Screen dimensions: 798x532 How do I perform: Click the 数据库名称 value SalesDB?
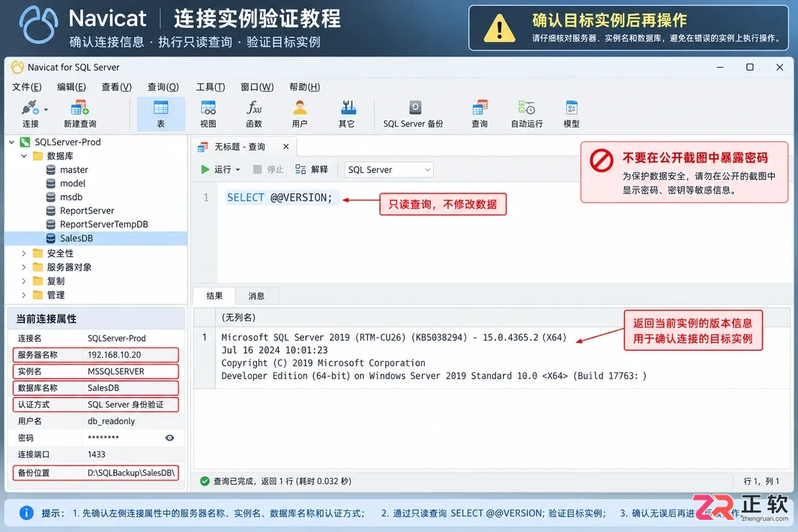coord(103,388)
